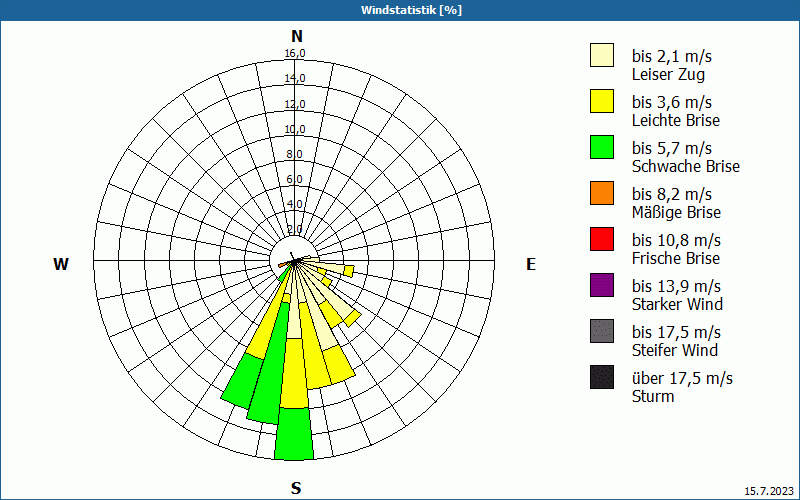Click the 'Steifer Wind' legend label

tap(675, 350)
